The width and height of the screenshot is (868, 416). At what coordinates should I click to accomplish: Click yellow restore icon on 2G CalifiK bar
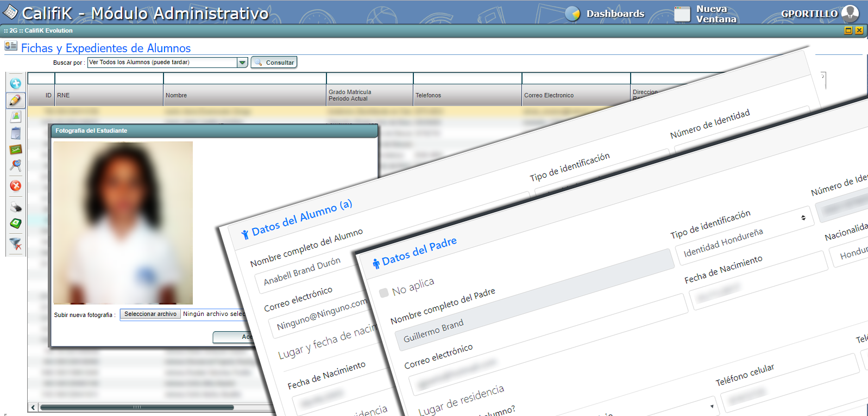point(848,30)
